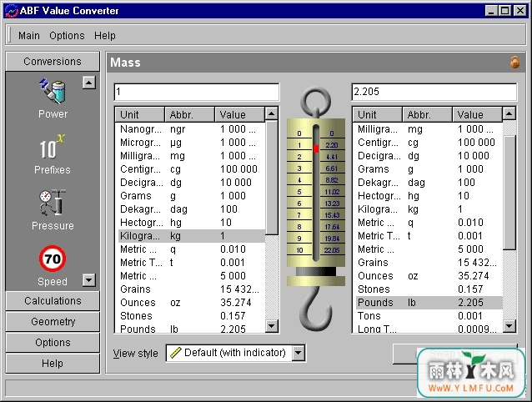Click the right list scrollbar thumb
This screenshot has width=532, height=402.
coord(509,193)
